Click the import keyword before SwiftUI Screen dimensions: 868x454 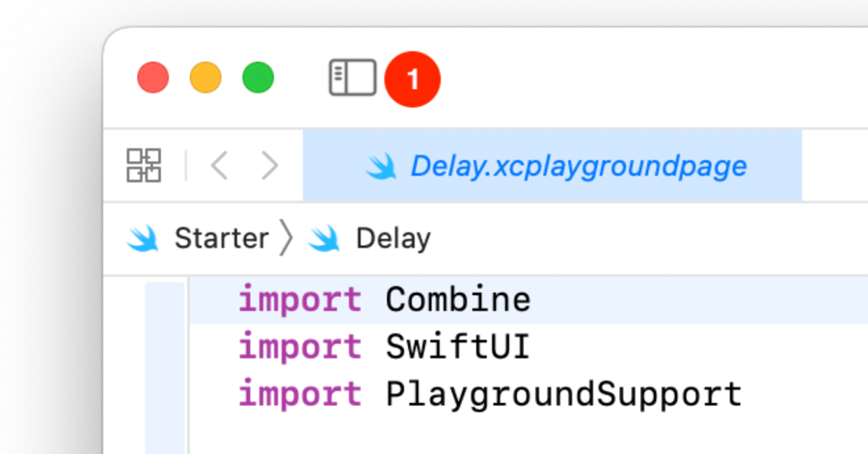(299, 346)
